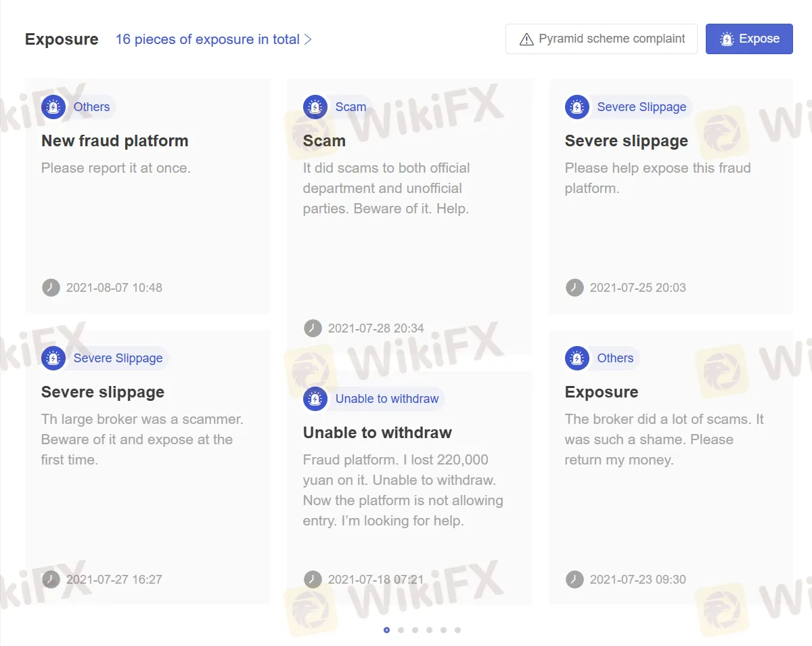Click the highlighted first pagination dot
812x646 pixels.
point(386,630)
